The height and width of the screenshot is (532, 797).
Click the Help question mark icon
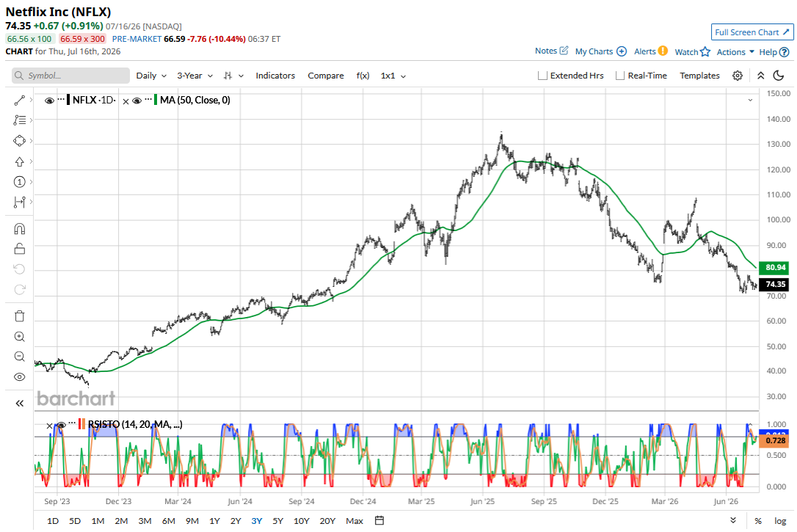(785, 52)
